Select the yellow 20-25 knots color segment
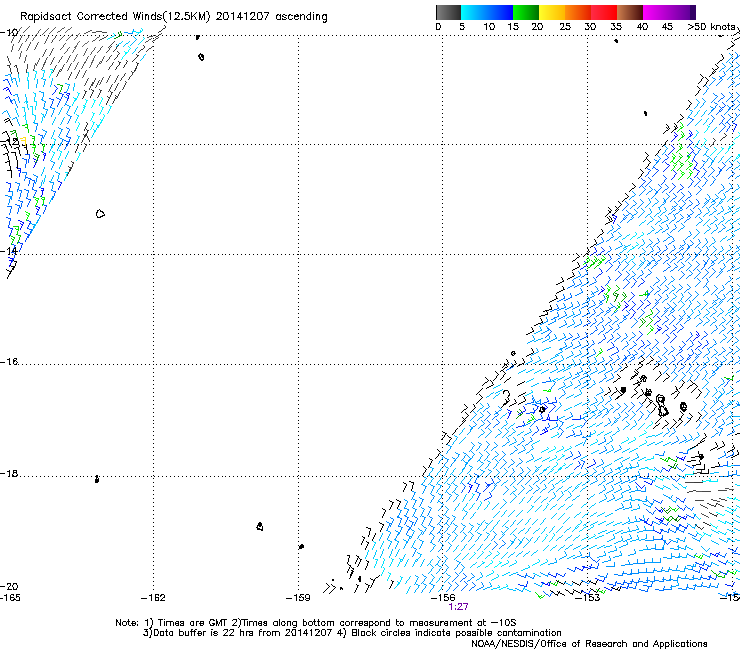Screen dimensions: 740x650 coord(552,12)
